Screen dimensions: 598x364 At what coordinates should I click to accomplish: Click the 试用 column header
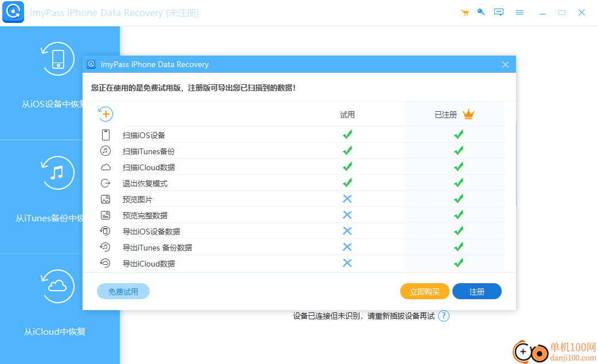pos(347,115)
